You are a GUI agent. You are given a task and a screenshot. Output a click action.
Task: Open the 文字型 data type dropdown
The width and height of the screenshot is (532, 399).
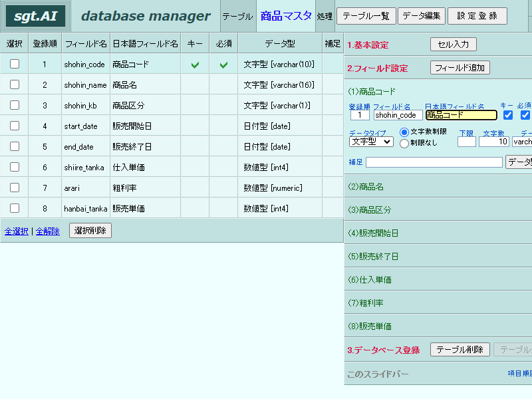pos(371,142)
